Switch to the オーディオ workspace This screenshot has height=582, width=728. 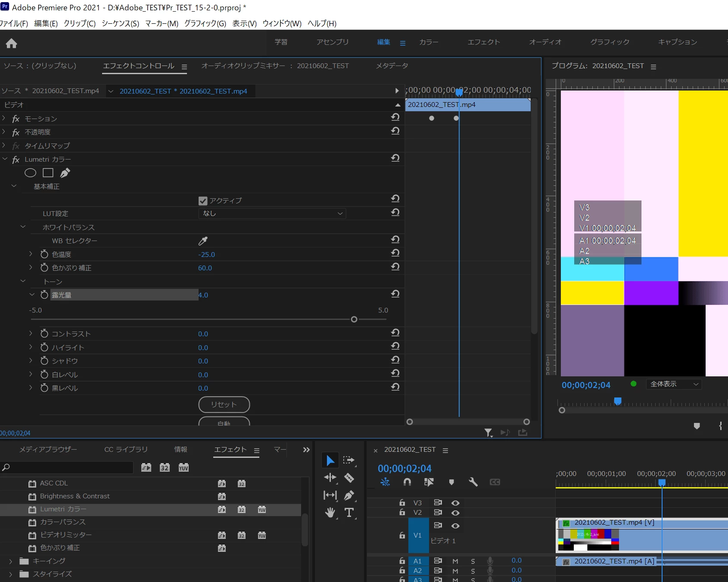click(545, 42)
